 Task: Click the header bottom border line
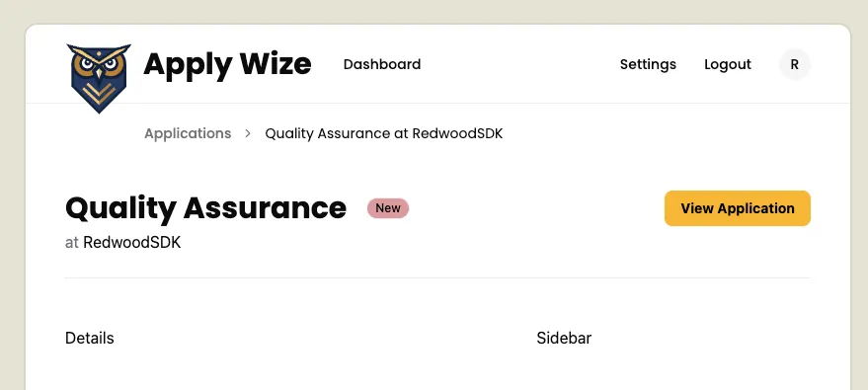tap(437, 104)
